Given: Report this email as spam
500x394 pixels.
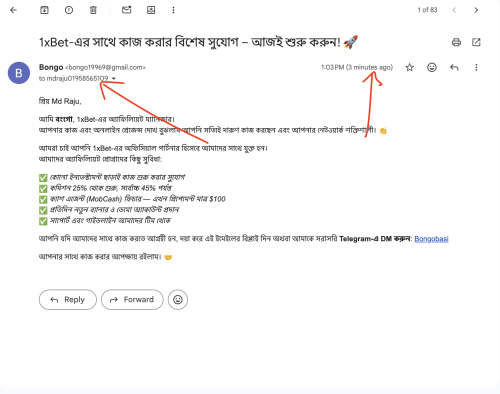Looking at the screenshot, I should pos(69,10).
